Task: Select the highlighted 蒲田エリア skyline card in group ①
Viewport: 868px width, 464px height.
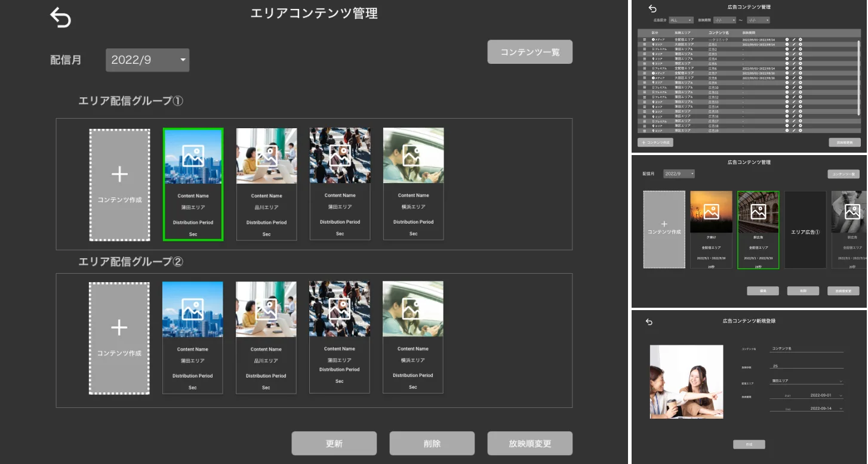Action: click(193, 184)
